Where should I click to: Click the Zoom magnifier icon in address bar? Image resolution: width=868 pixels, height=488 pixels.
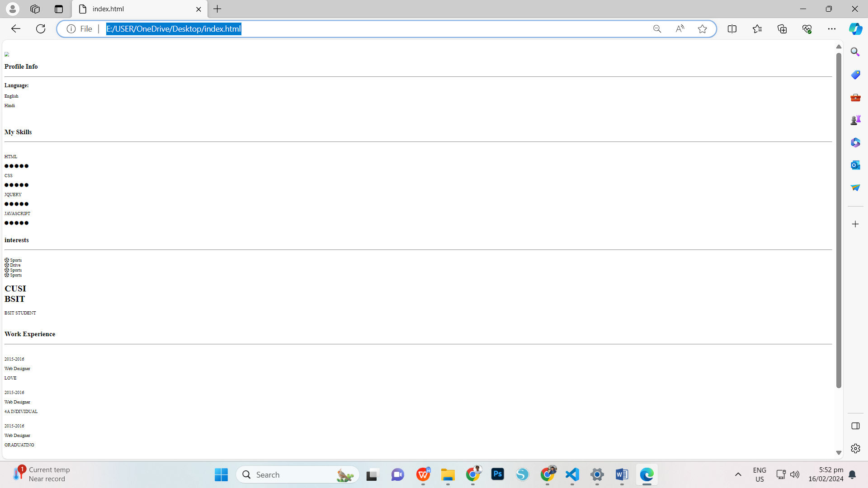pyautogui.click(x=657, y=29)
